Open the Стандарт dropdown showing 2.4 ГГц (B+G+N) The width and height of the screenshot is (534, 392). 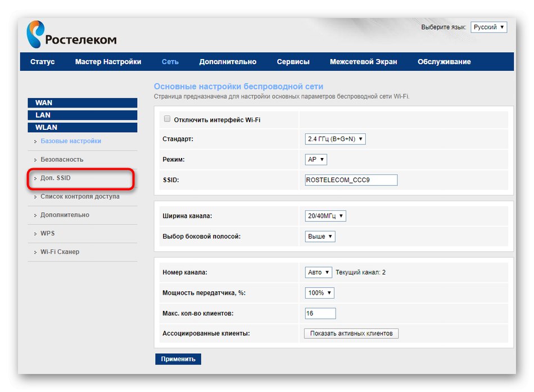(335, 139)
